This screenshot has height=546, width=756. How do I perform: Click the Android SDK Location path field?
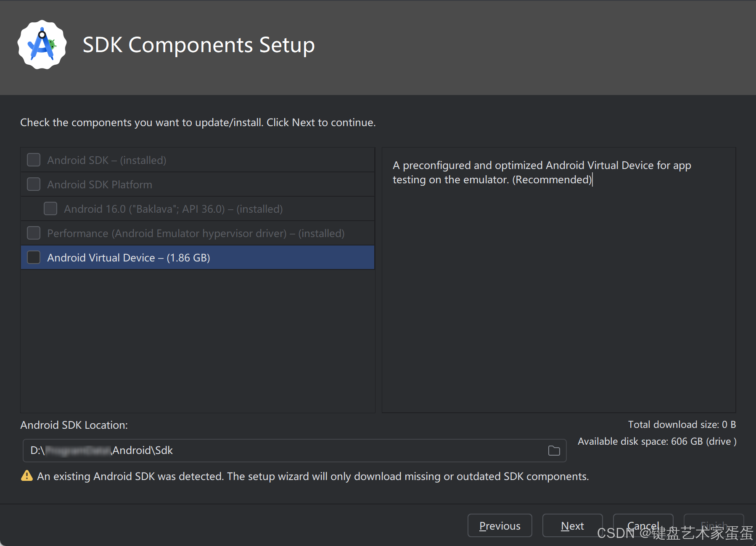(294, 451)
